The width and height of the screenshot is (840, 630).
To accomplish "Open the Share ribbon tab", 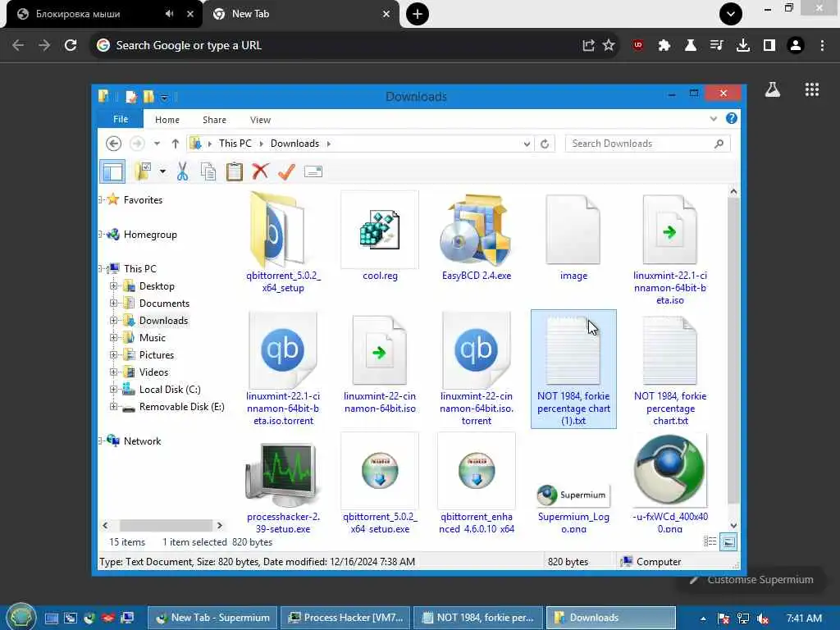I will point(214,120).
